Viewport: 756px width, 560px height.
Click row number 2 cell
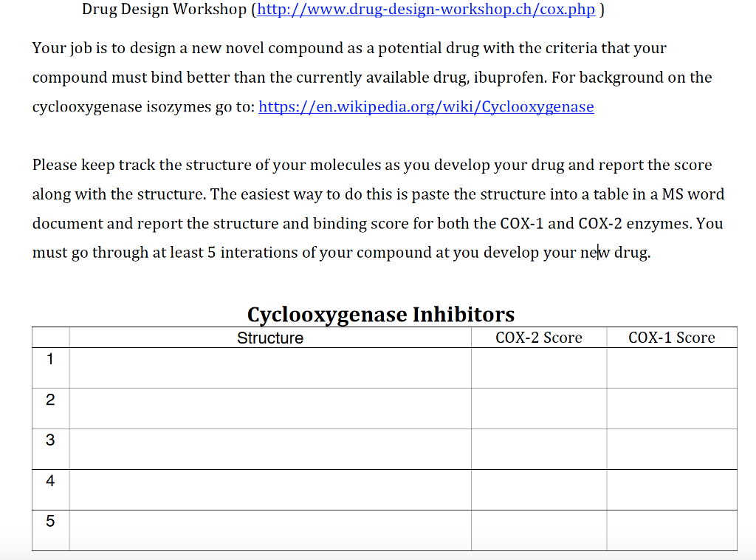pos(51,409)
